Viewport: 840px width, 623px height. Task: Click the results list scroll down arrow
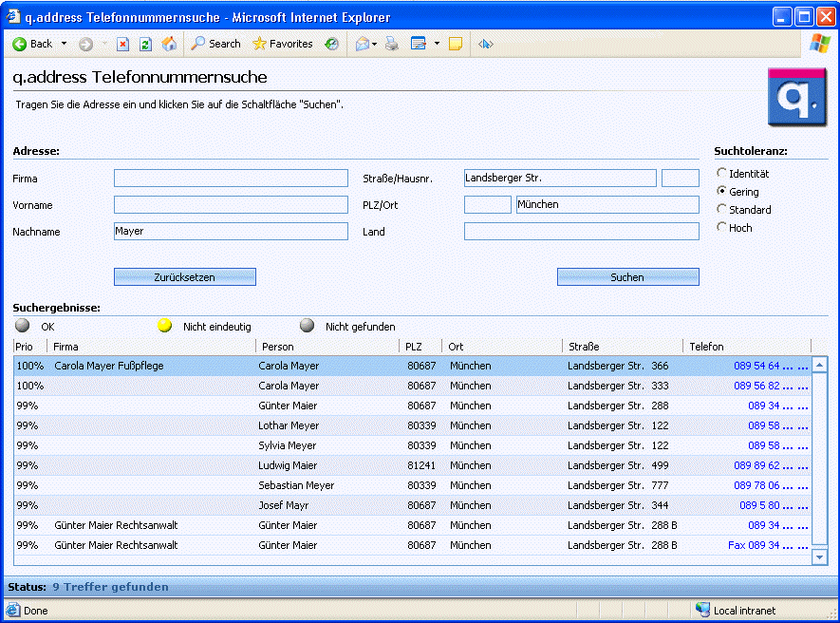coord(820,557)
